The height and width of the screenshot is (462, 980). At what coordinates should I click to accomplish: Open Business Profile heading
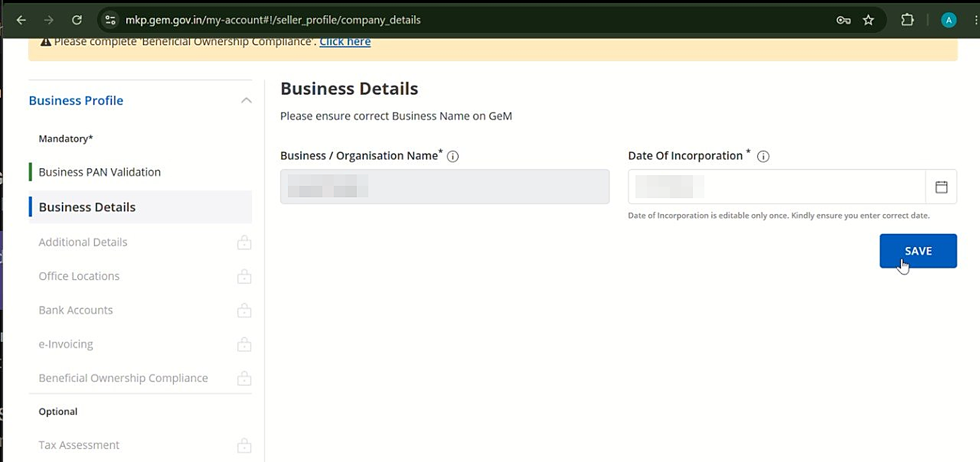[x=76, y=100]
